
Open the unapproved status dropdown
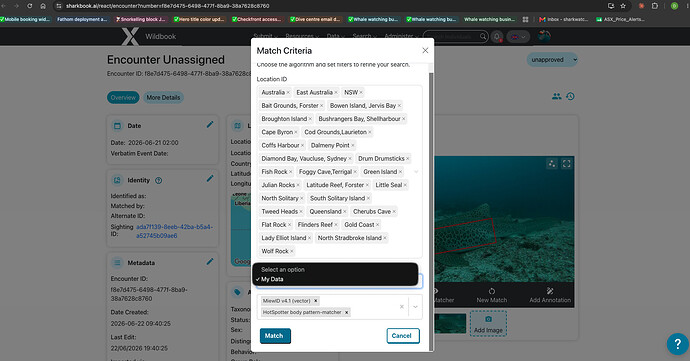[552, 59]
